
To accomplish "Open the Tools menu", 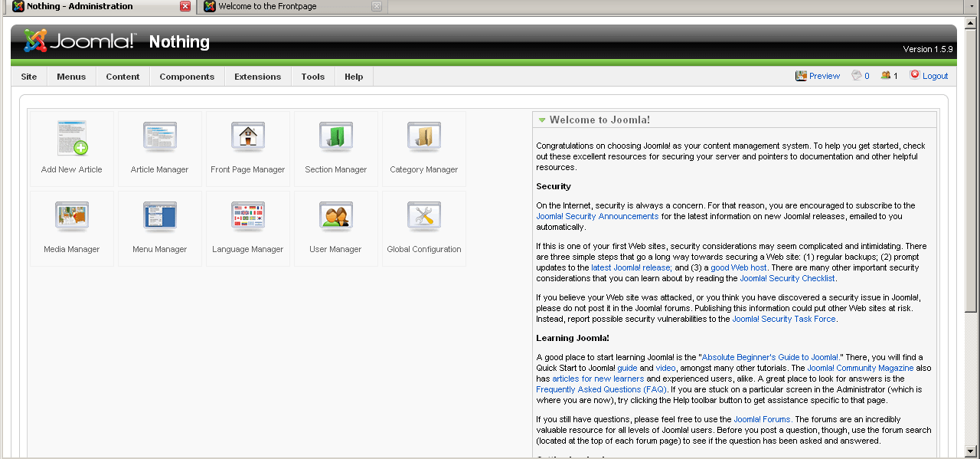I will coord(312,77).
